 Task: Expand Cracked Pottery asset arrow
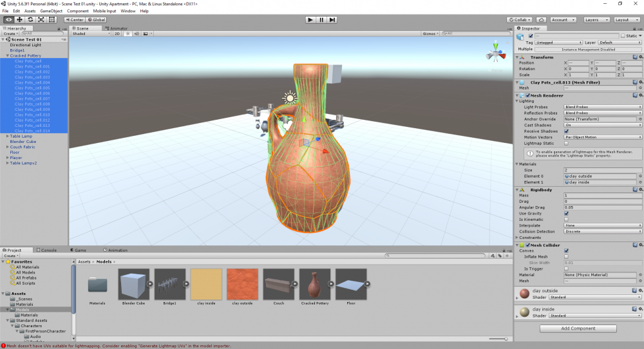pos(331,284)
